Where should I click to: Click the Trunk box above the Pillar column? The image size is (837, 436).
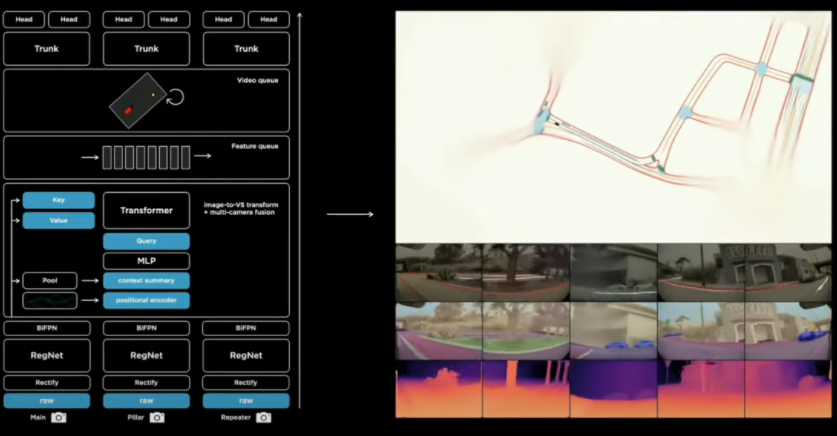coord(146,49)
